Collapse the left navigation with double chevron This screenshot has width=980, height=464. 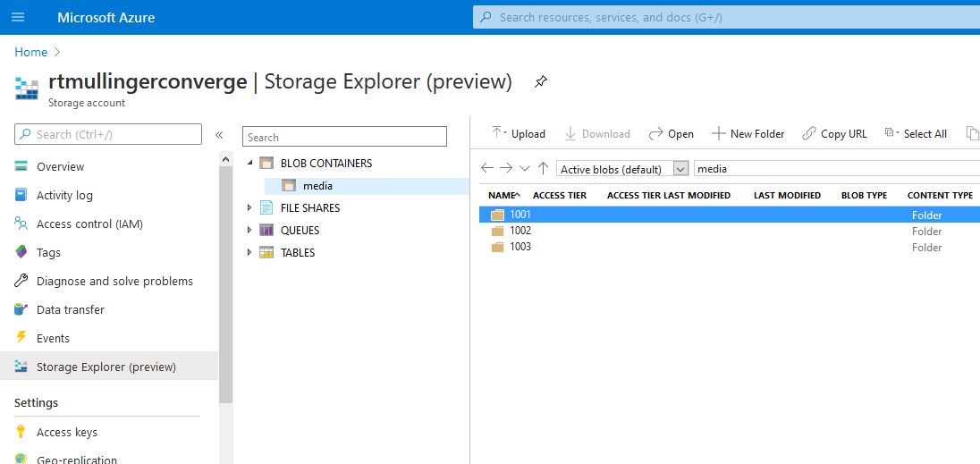click(x=219, y=135)
